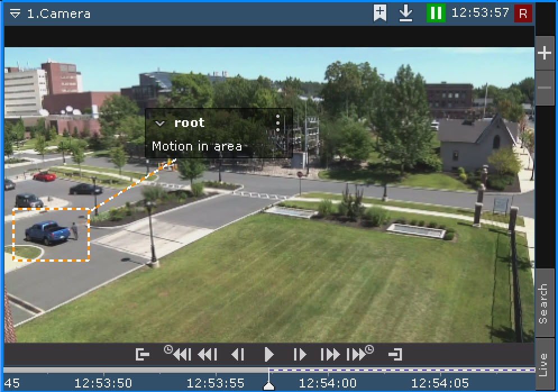Toggle recording with the red R button

click(523, 13)
